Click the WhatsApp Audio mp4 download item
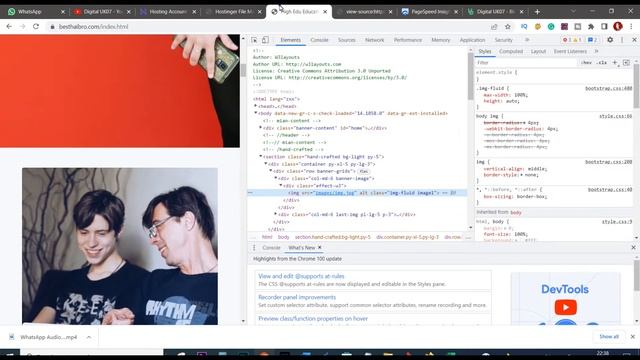Image resolution: width=640 pixels, height=360 pixels. (48, 337)
